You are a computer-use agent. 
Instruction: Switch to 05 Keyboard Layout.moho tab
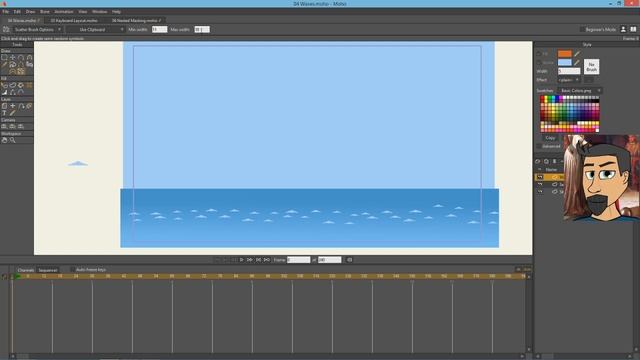(74, 20)
